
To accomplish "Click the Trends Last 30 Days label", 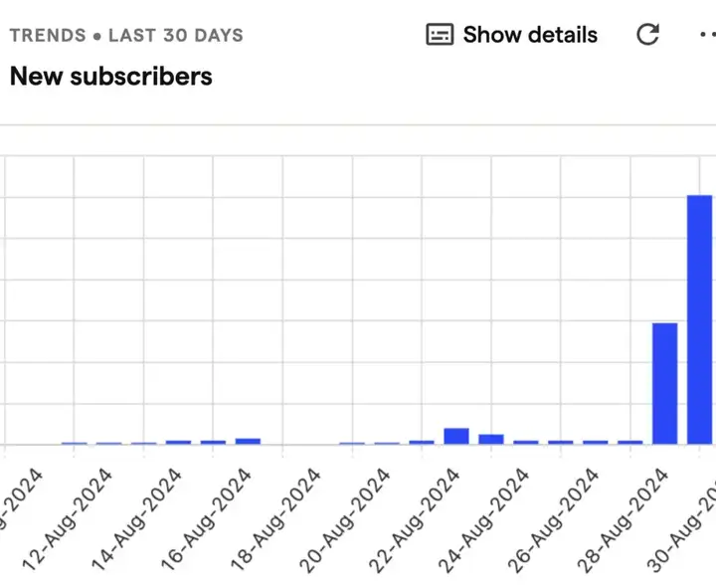I will [126, 35].
